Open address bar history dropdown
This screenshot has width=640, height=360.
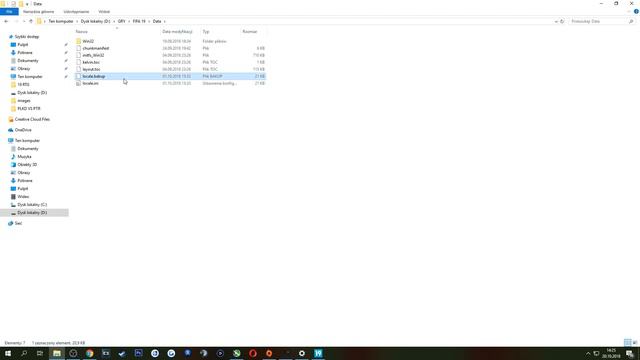point(556,21)
